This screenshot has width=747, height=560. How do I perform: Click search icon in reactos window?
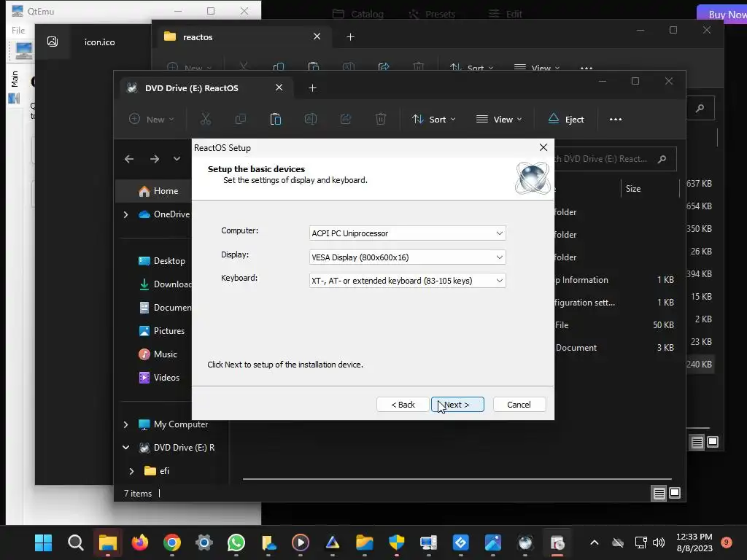(700, 109)
